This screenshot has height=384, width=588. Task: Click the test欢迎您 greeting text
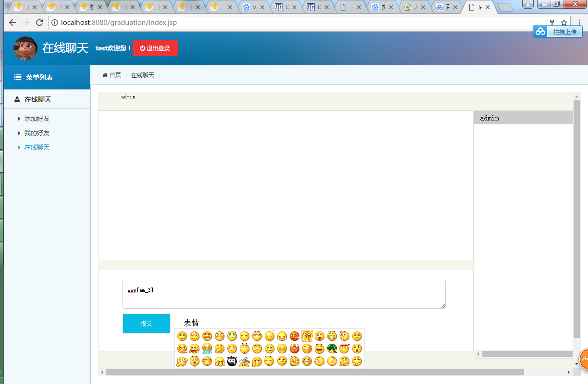click(113, 48)
